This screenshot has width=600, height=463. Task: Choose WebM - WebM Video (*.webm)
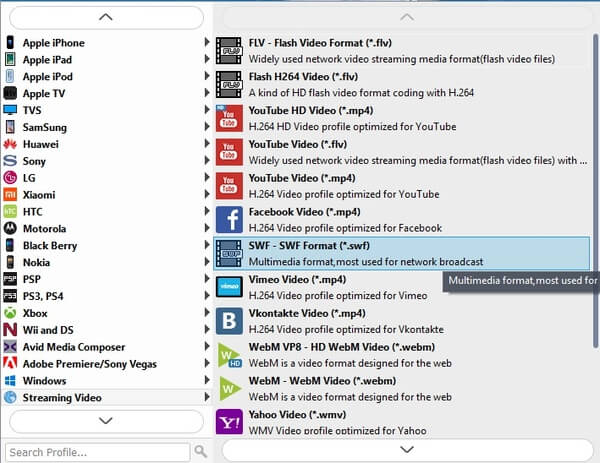[402, 388]
